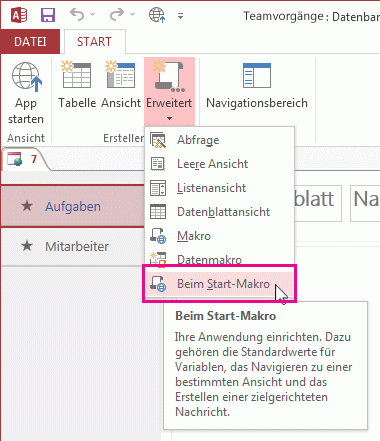
Task: Toggle the Navigationsbereich button
Action: 257,85
